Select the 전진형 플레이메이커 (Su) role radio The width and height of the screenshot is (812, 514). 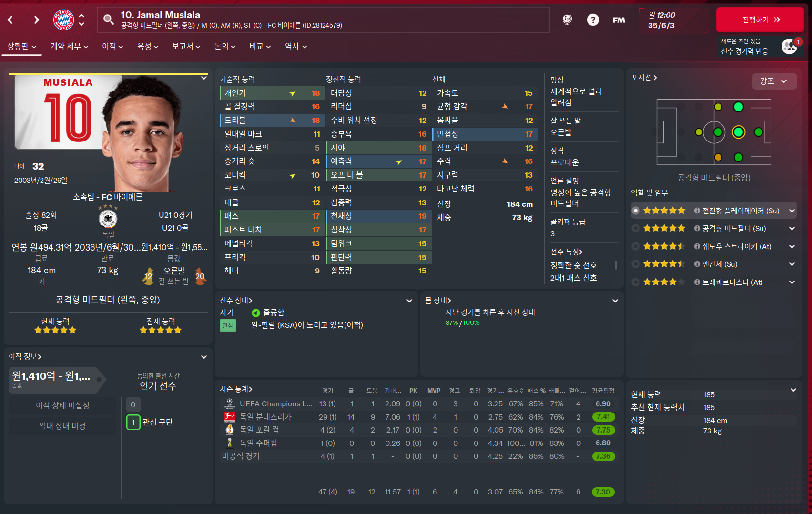click(636, 211)
